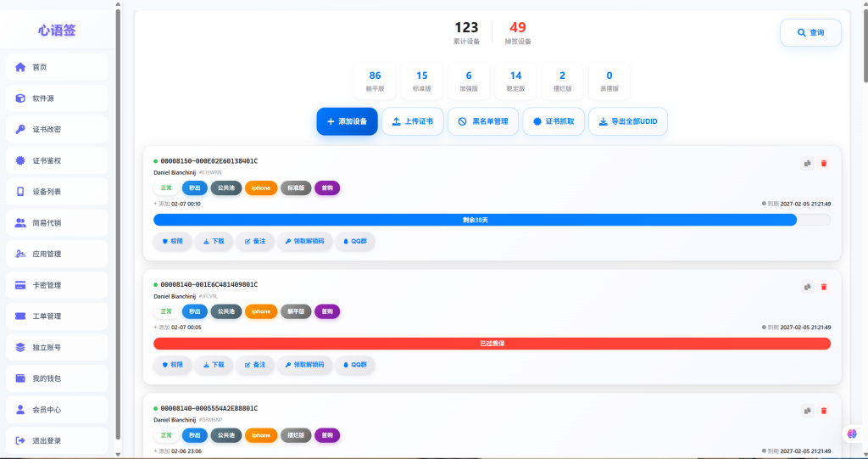Image resolution: width=868 pixels, height=459 pixels.
Task: Click 下载 on device ending 09801C
Action: click(214, 365)
